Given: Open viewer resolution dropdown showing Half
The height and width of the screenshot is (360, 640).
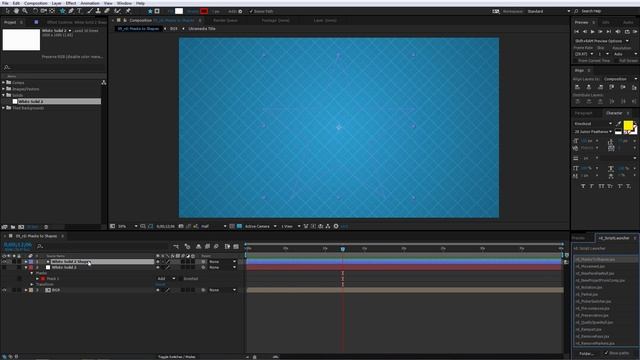Looking at the screenshot, I should (213, 226).
